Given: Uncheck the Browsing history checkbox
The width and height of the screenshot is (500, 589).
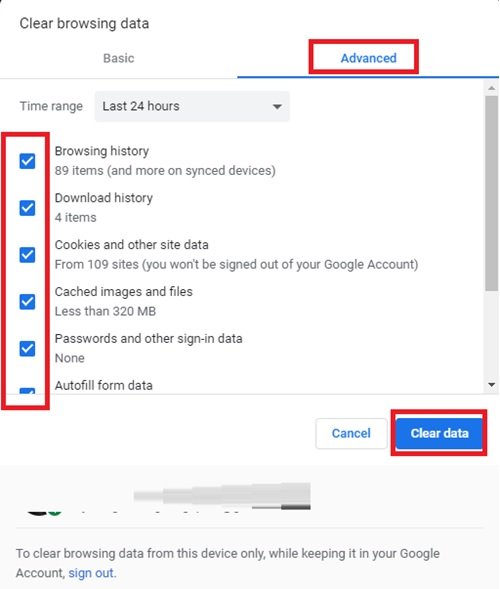Looking at the screenshot, I should (x=27, y=161).
